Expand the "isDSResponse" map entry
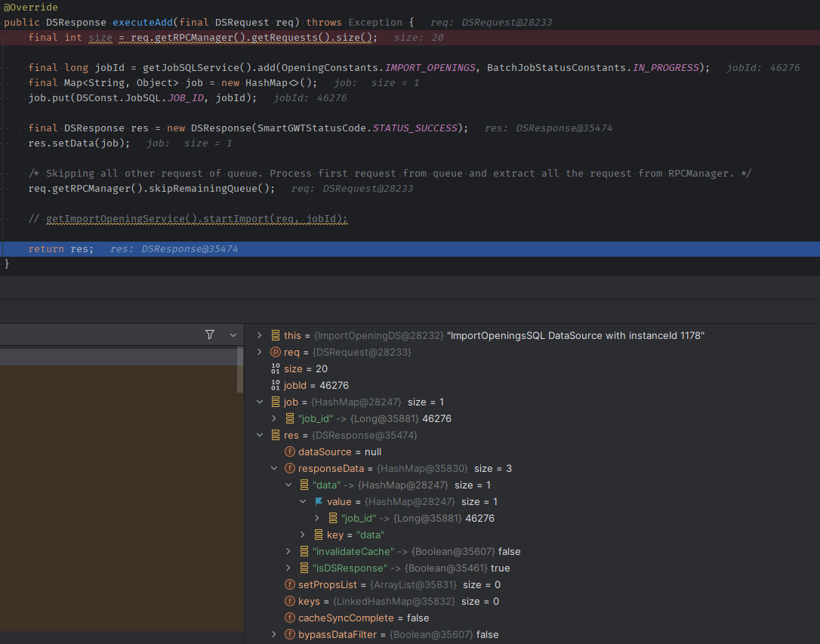 (x=288, y=569)
